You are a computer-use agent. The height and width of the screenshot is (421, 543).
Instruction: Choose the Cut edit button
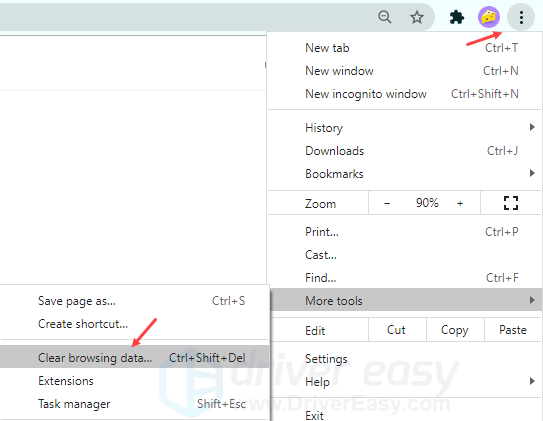click(397, 330)
